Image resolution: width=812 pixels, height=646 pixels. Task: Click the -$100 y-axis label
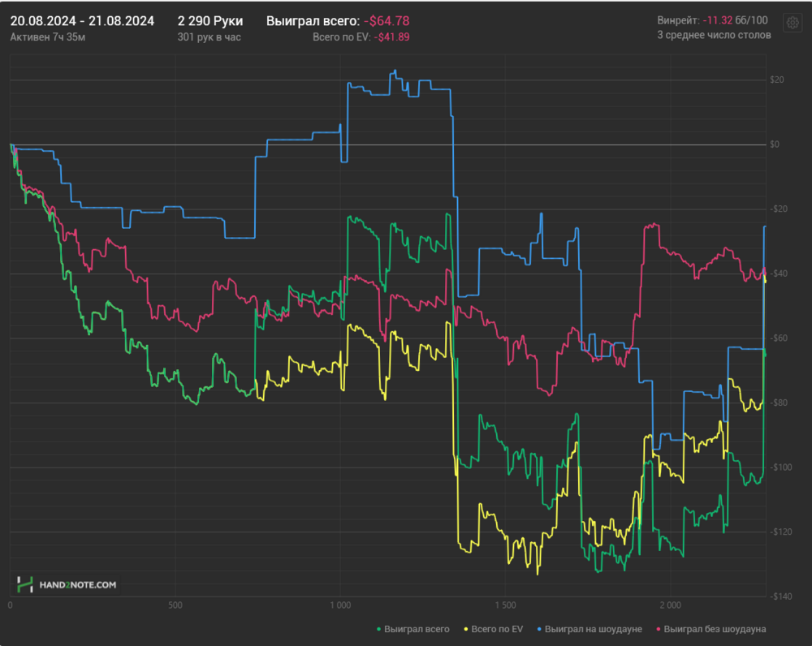(x=781, y=467)
